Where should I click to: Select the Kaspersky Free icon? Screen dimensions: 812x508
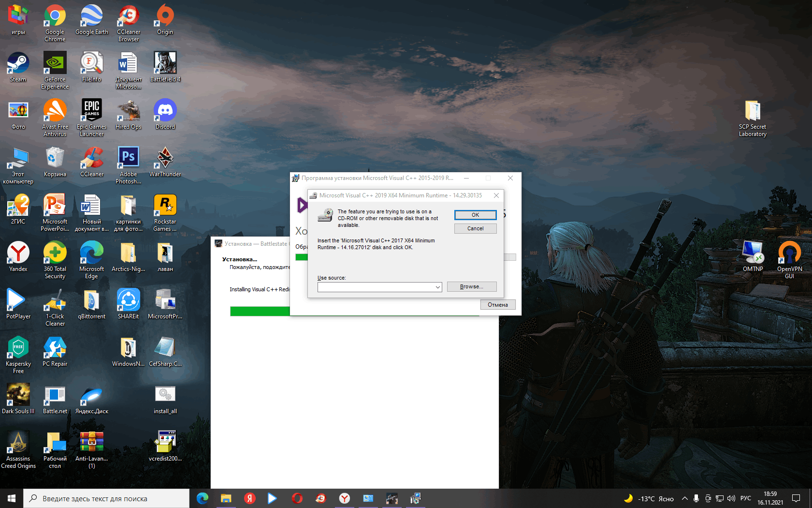pyautogui.click(x=18, y=355)
